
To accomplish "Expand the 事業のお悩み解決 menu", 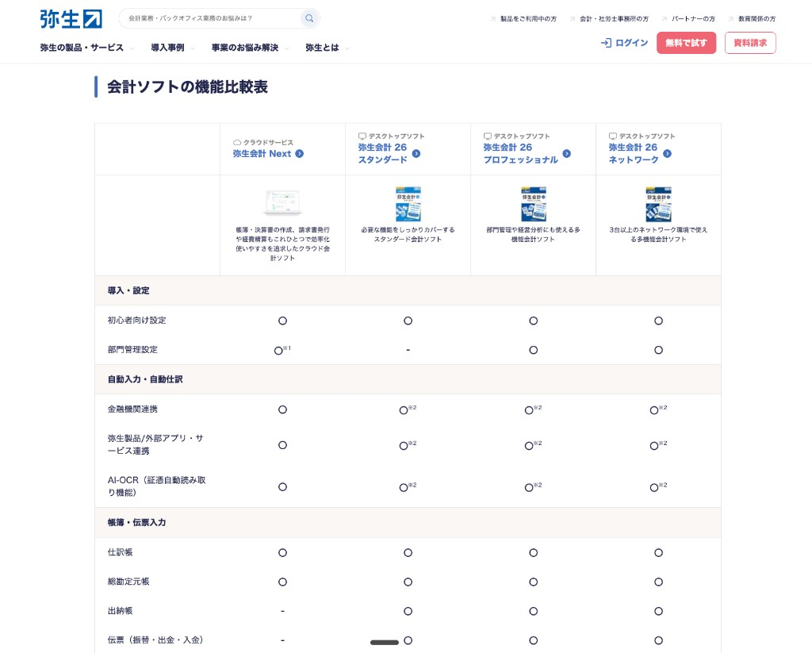I will (x=250, y=48).
